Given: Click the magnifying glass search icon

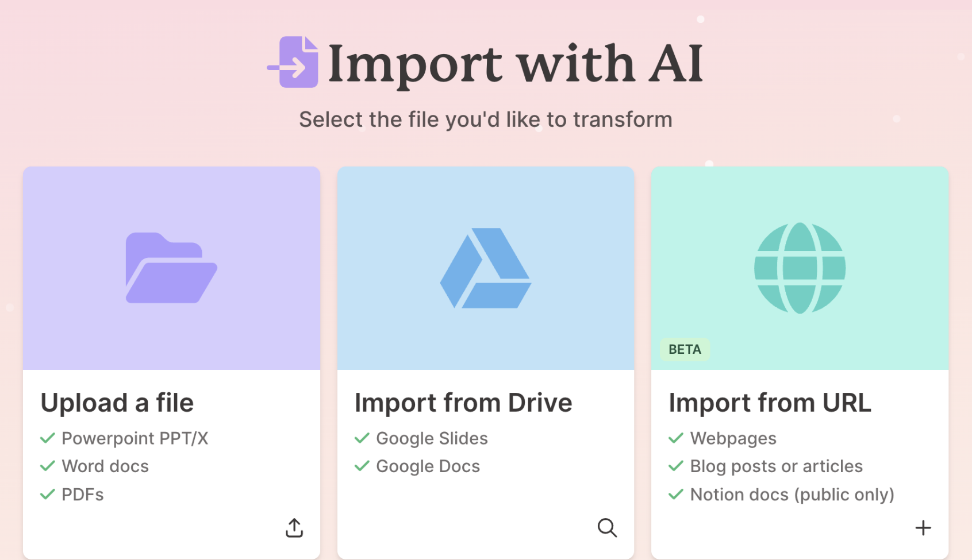Looking at the screenshot, I should [x=607, y=527].
